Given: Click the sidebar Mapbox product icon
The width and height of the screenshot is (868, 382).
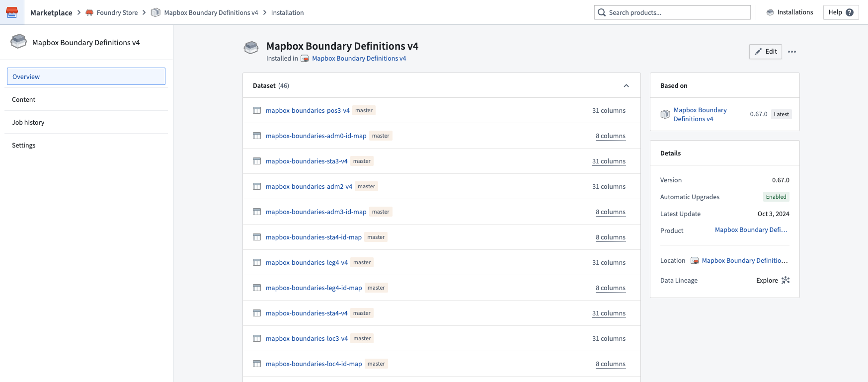Looking at the screenshot, I should pyautogui.click(x=19, y=41).
